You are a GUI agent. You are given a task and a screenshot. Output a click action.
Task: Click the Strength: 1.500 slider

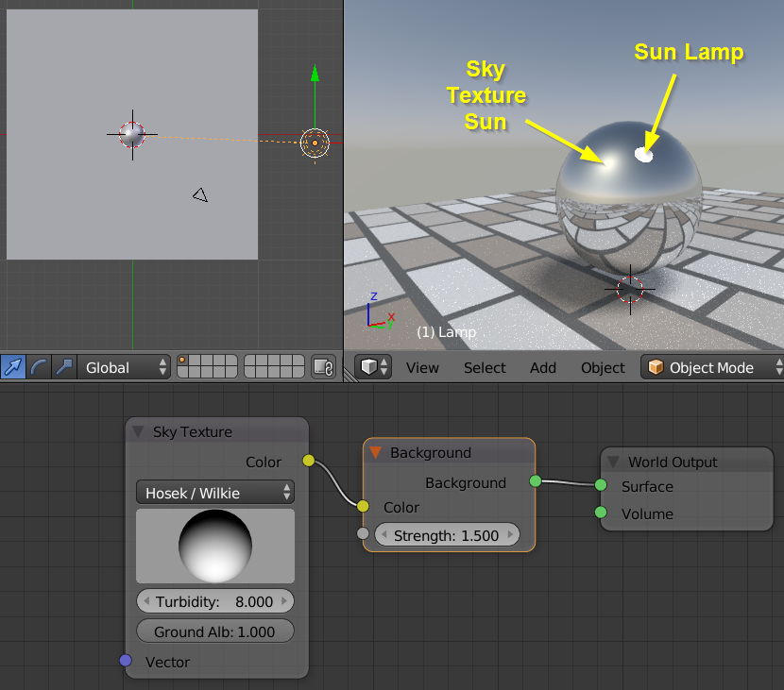[x=447, y=534]
